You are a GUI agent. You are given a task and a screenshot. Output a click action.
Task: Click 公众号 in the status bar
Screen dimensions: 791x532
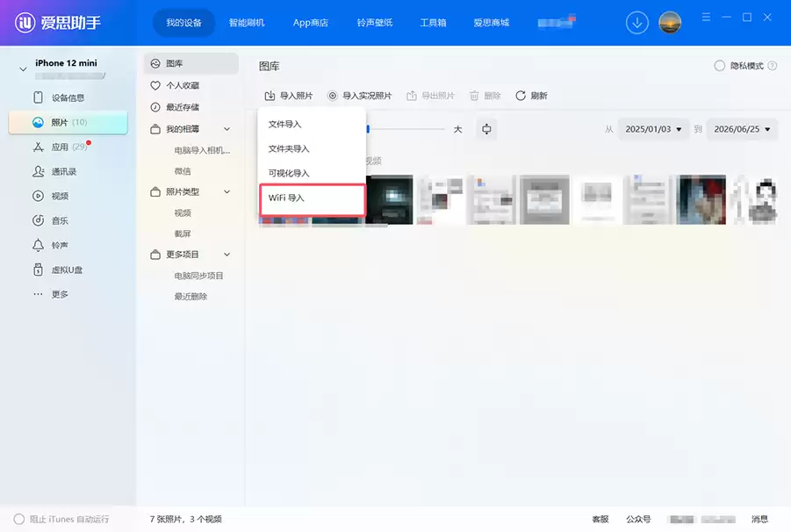[638, 519]
